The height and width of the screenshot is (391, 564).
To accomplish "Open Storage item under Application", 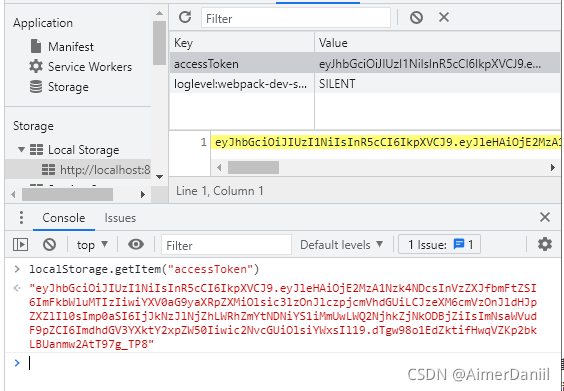I will [x=68, y=87].
